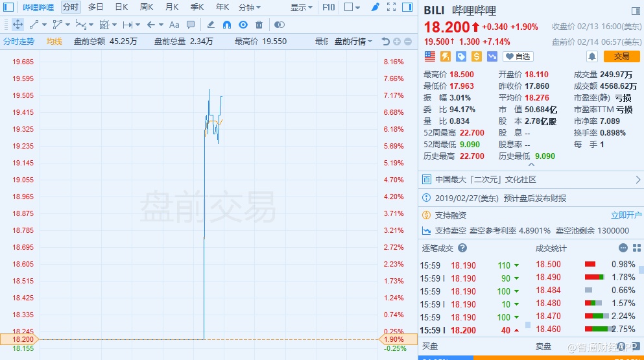Click the 18.200 price marker on axis
This screenshot has height=360, width=644.
coord(19,339)
